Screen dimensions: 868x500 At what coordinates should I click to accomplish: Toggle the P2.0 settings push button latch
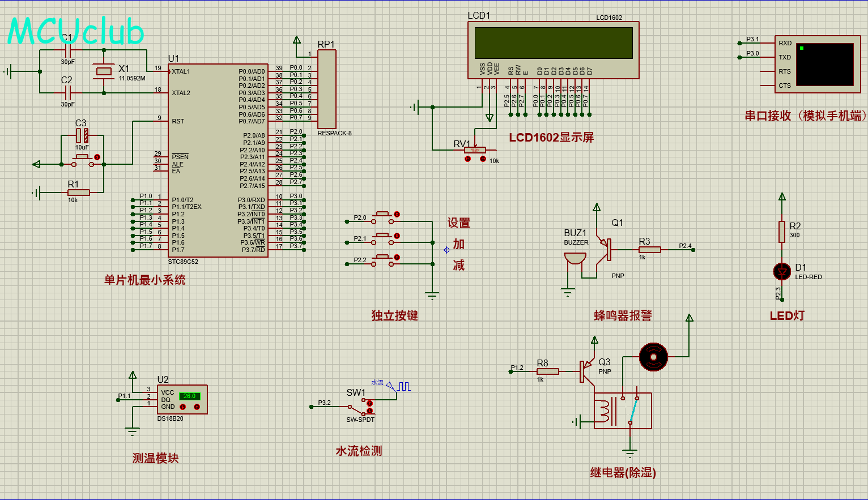coord(397,215)
